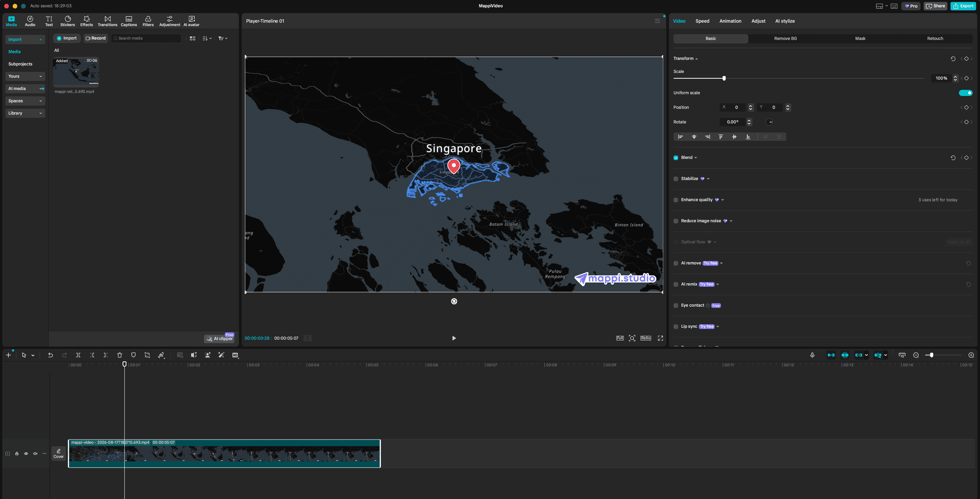The width and height of the screenshot is (980, 499).
Task: Click the trash delete icon in timeline toolbar
Action: pos(119,355)
